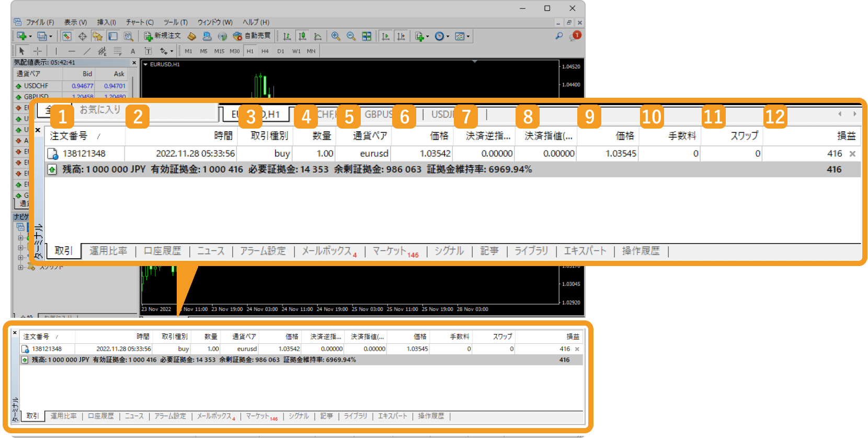The width and height of the screenshot is (868, 438).
Task: Open the EURUSD,H1 chart title dropdown triangle
Action: (145, 64)
